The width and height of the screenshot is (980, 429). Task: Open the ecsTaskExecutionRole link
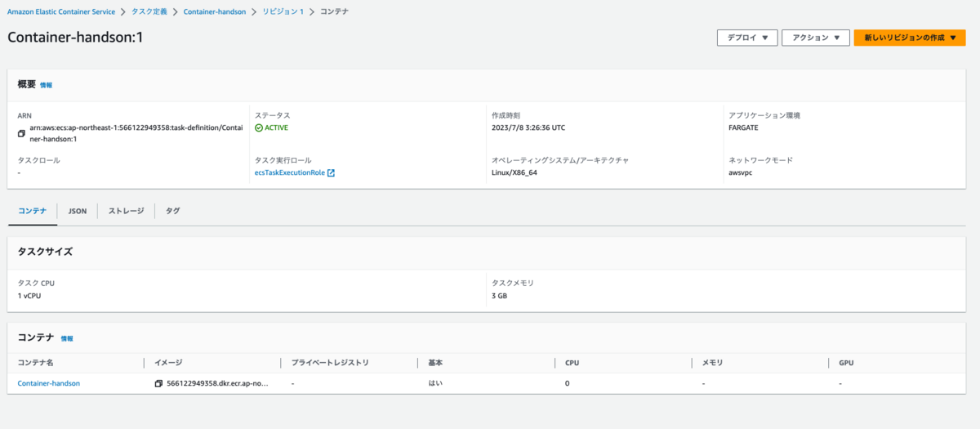(290, 172)
